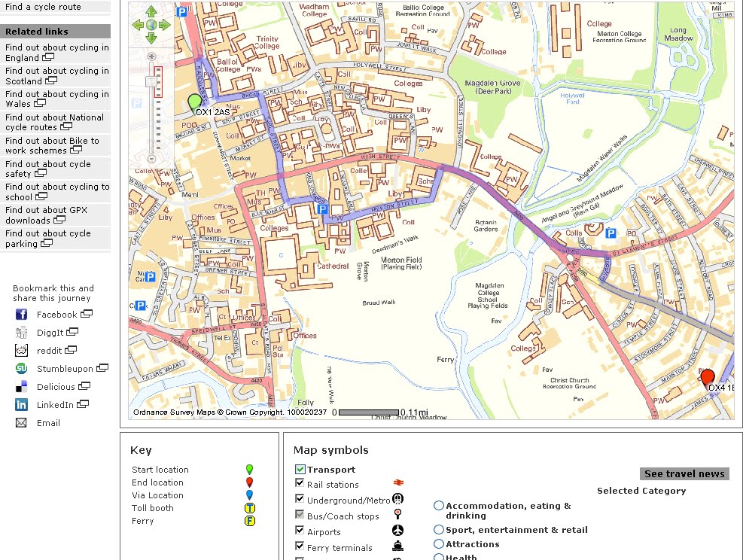The image size is (743, 560).
Task: Disable the Airports map symbol checkbox
Action: pos(299,530)
